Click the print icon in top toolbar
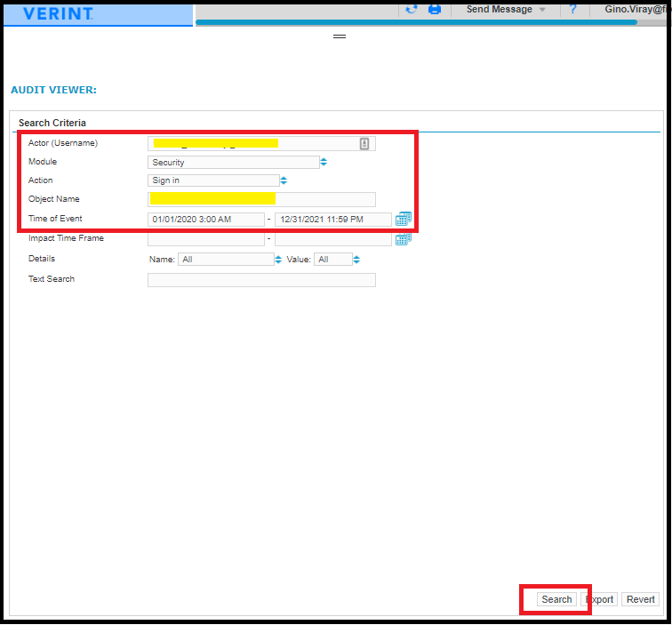 pyautogui.click(x=435, y=9)
